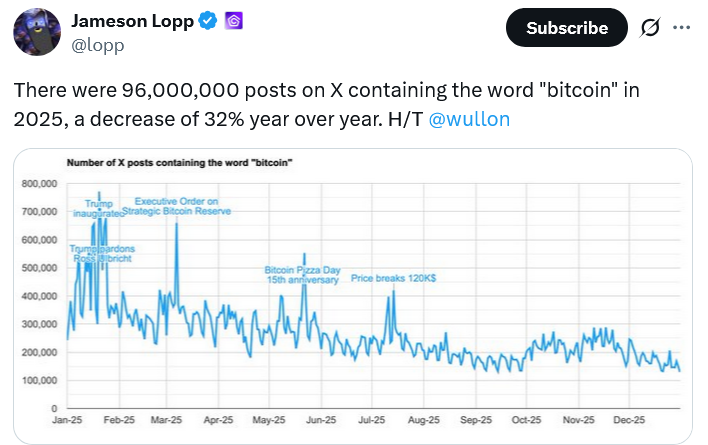The image size is (708, 445).
Task: Open the three-dot more options menu
Action: tap(682, 28)
